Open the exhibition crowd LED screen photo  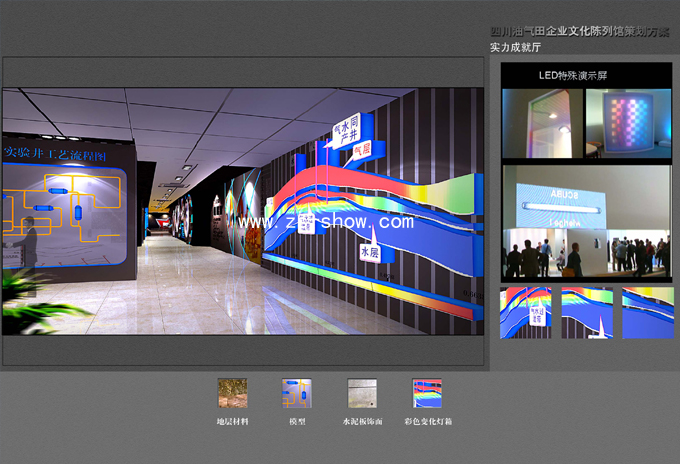[x=586, y=222]
